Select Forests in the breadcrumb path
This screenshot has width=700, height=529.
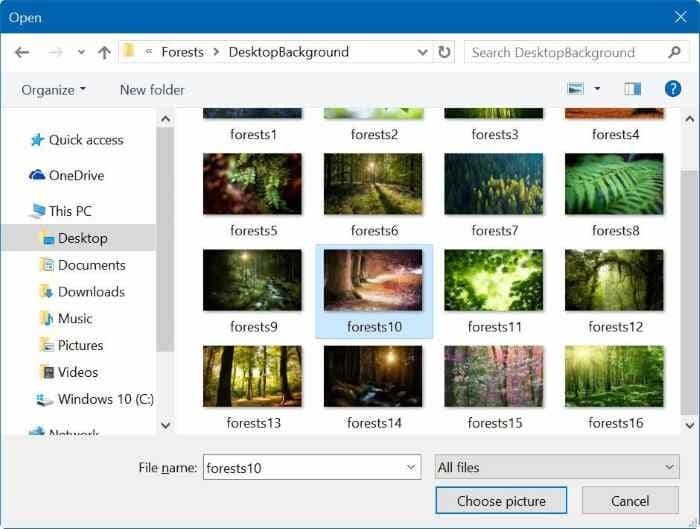click(182, 52)
